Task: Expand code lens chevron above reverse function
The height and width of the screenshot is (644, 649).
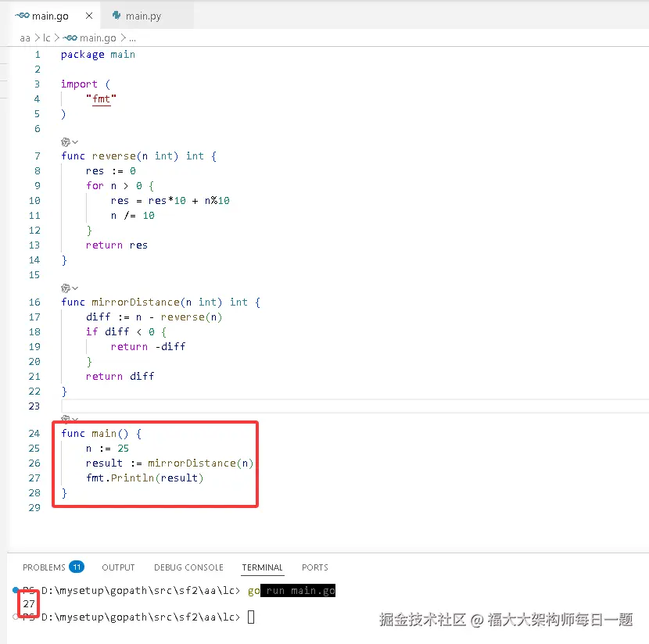Action: [x=75, y=142]
